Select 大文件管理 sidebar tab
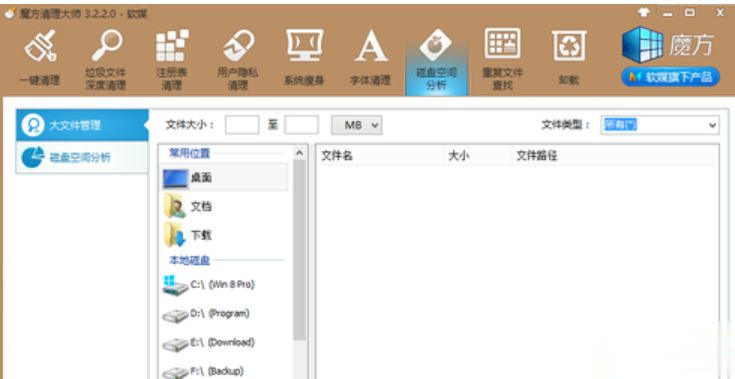 (82, 125)
